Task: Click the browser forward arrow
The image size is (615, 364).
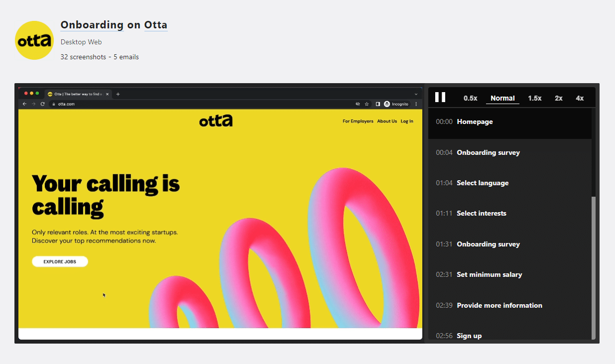Action: click(34, 104)
